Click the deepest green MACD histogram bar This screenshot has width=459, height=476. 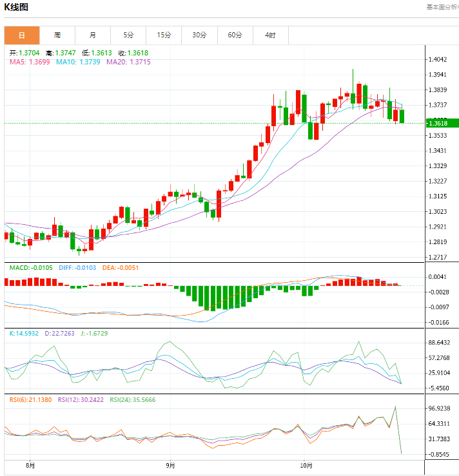(x=213, y=298)
